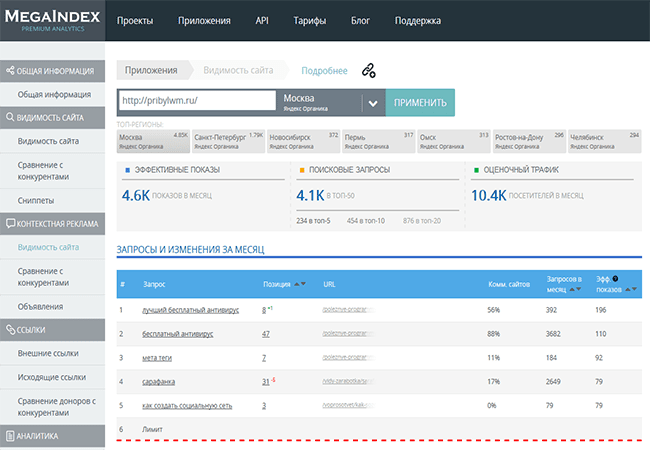Image resolution: width=650 pixels, height=450 pixels.
Task: Select the Ростов-на-Дону top-region tile
Action: 529,141
